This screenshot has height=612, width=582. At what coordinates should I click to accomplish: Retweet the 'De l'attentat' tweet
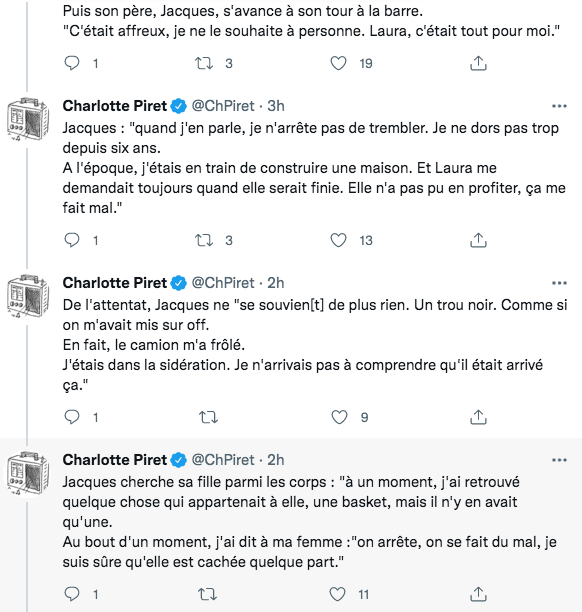pyautogui.click(x=208, y=417)
